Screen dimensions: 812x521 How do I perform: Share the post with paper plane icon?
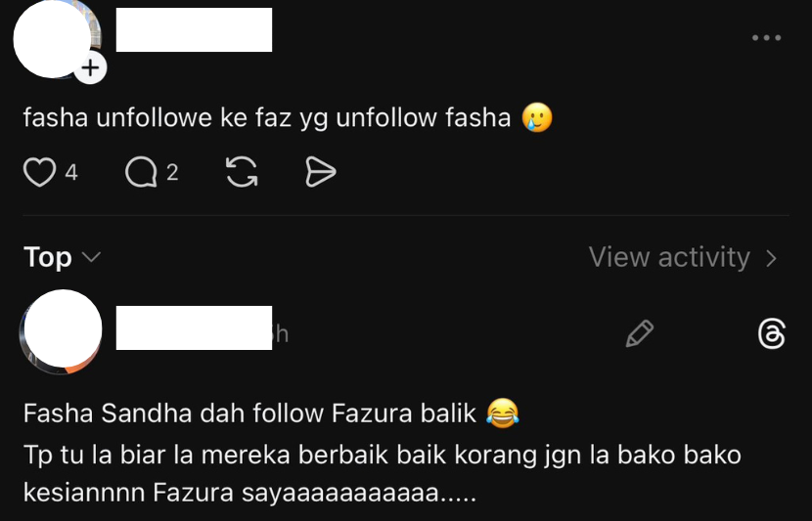321,172
